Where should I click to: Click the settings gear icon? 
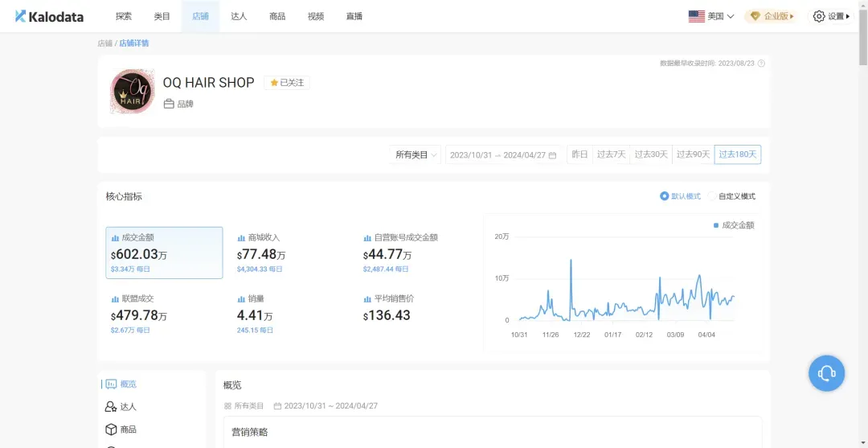(x=819, y=16)
